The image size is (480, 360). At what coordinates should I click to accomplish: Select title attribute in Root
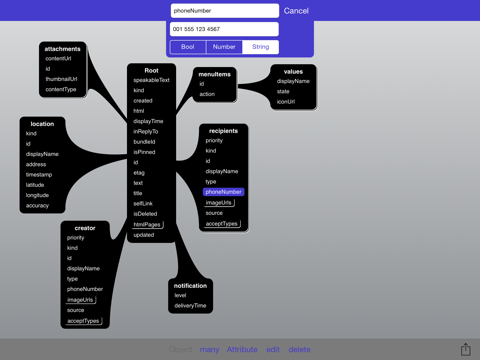tap(138, 193)
